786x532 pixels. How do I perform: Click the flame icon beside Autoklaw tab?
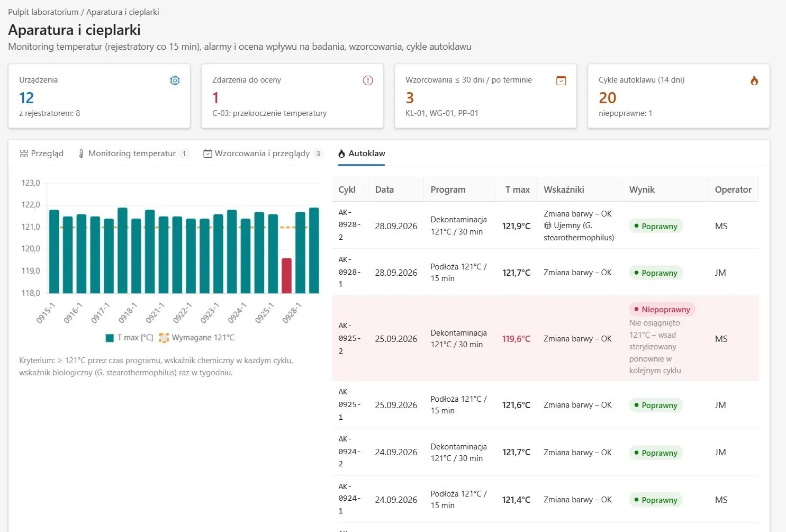[341, 154]
